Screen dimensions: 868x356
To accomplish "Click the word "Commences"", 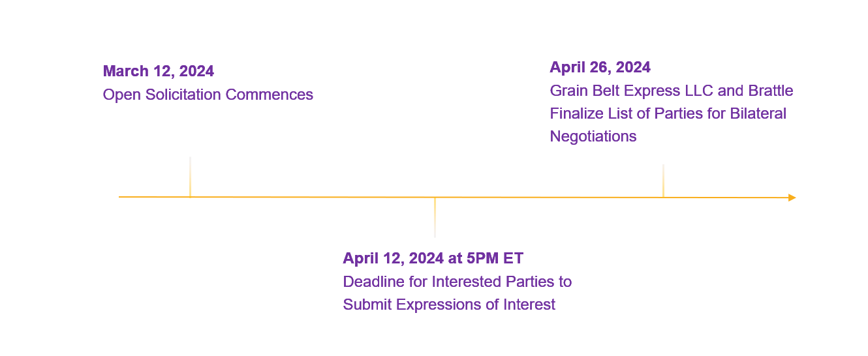I will pos(270,95).
